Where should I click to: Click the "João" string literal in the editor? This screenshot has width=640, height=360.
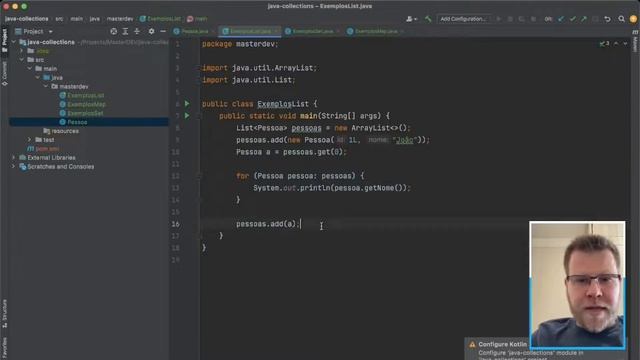coord(404,140)
